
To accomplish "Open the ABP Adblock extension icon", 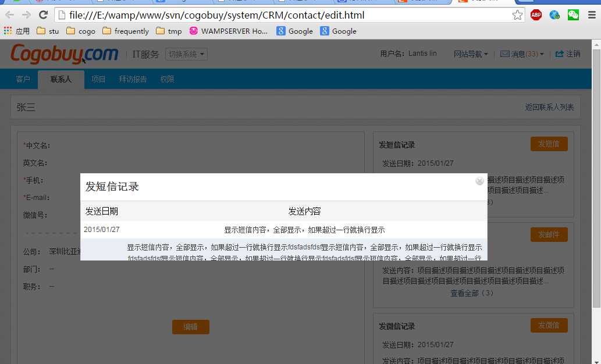I will point(536,15).
